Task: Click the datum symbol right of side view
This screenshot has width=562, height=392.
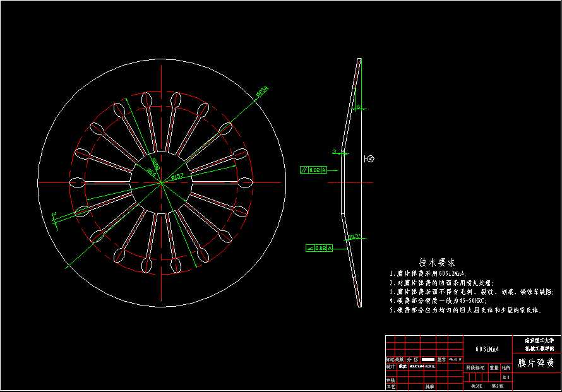Action: 370,159
